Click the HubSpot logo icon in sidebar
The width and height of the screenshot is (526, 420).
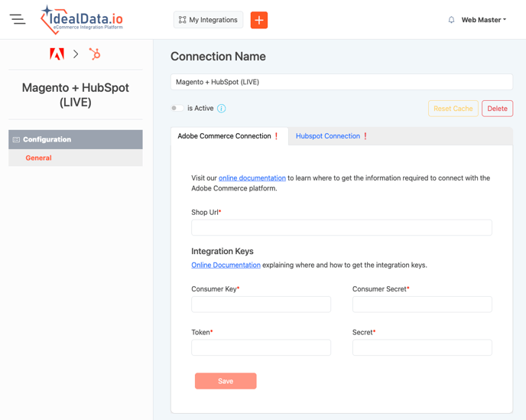click(x=95, y=54)
